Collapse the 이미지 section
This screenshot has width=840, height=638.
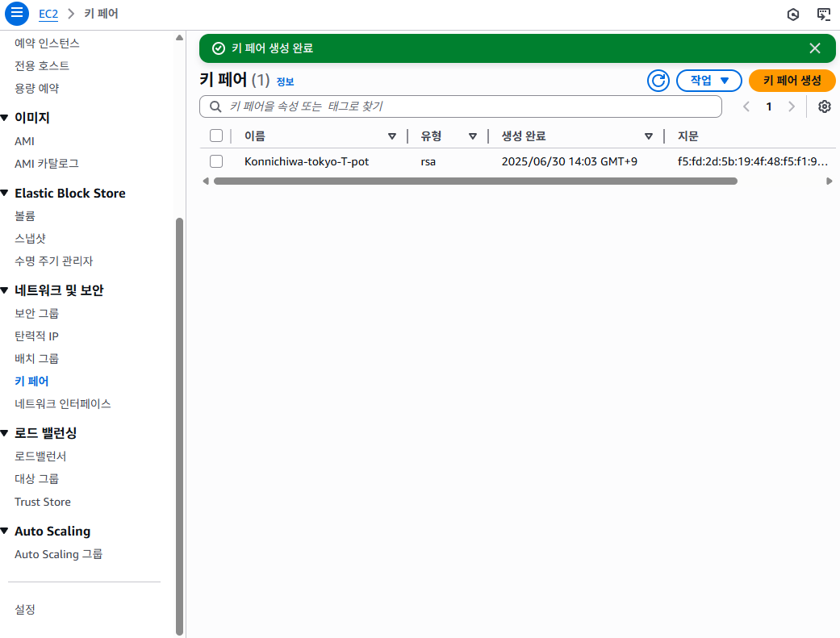tap(5, 117)
